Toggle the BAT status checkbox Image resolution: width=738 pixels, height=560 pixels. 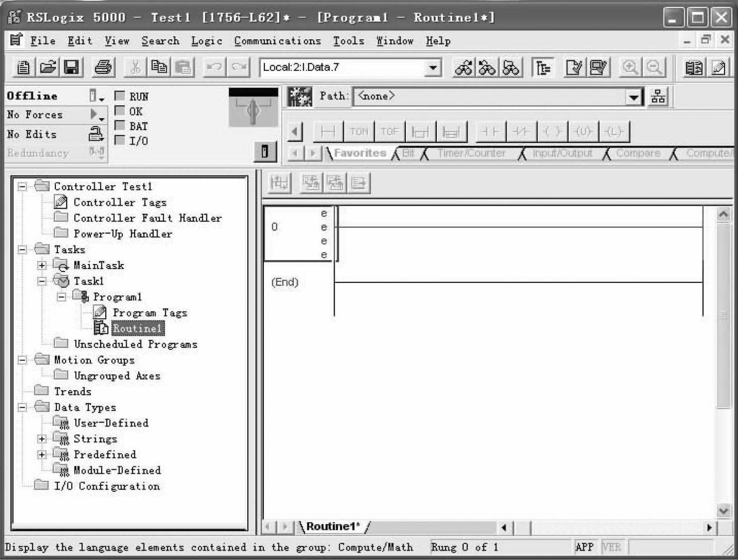click(120, 125)
